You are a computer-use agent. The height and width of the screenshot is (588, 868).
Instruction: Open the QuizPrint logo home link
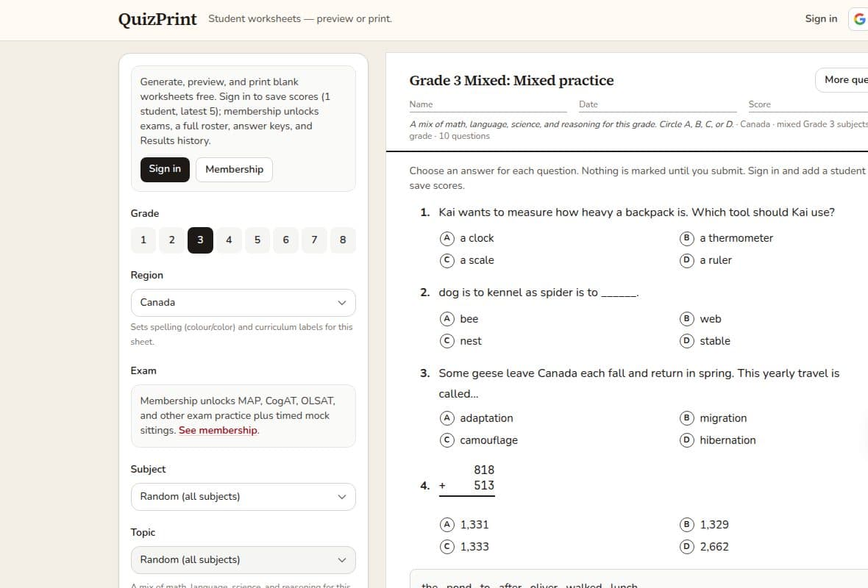coord(157,19)
